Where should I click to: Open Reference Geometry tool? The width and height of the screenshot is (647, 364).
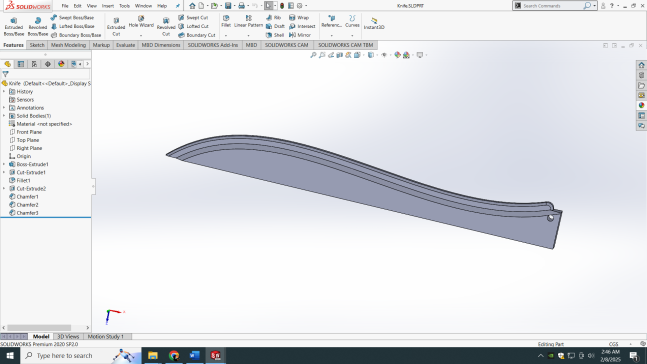pyautogui.click(x=331, y=21)
